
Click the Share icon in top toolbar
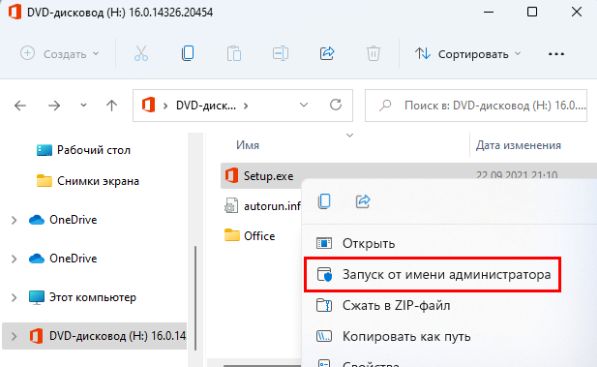[x=327, y=54]
